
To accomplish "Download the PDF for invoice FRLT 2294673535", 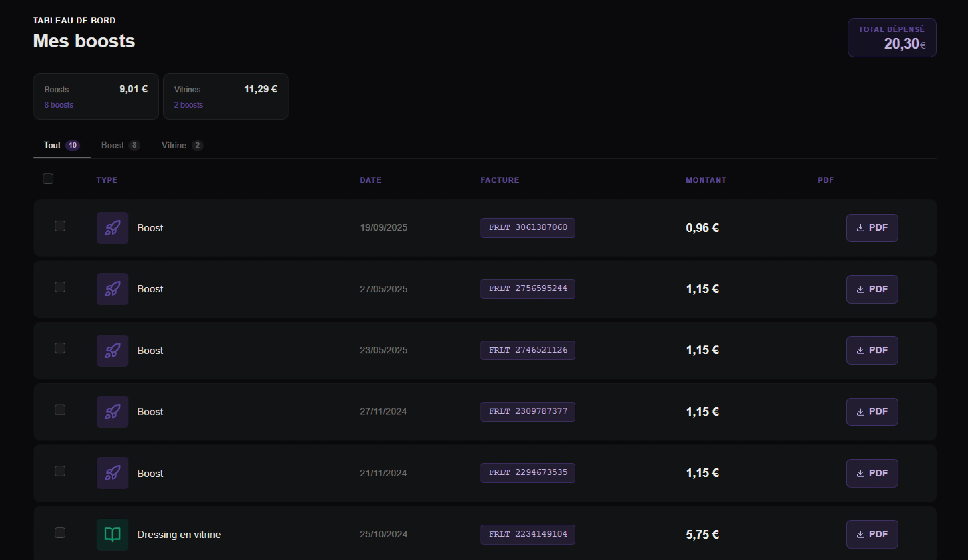I will tap(872, 473).
